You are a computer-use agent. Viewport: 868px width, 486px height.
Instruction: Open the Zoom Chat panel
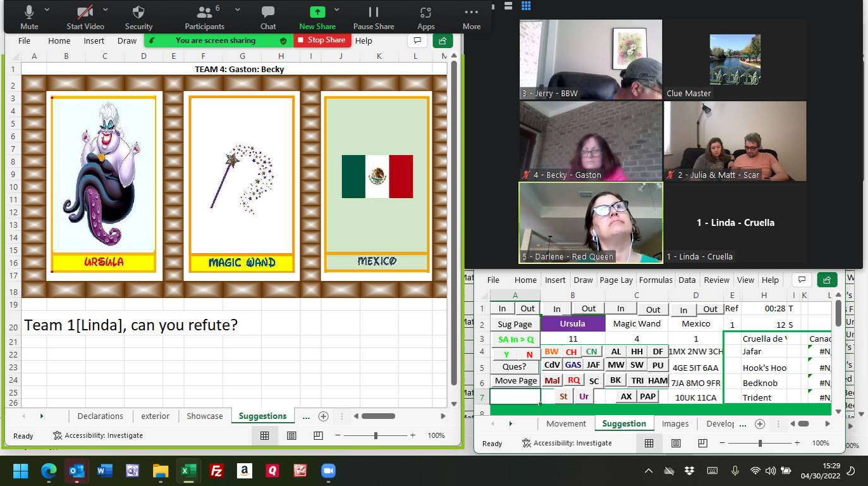tap(268, 17)
